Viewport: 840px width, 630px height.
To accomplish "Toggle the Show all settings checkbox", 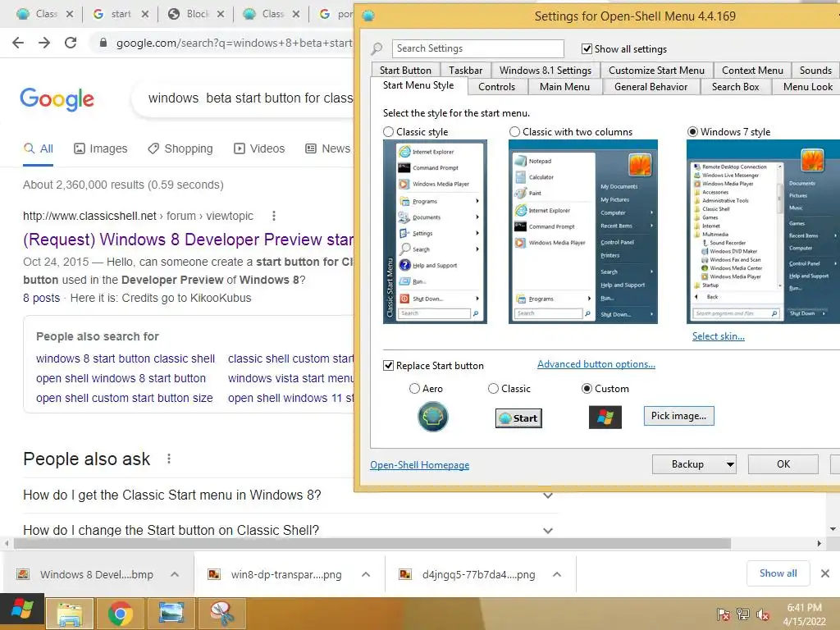I will click(x=587, y=49).
